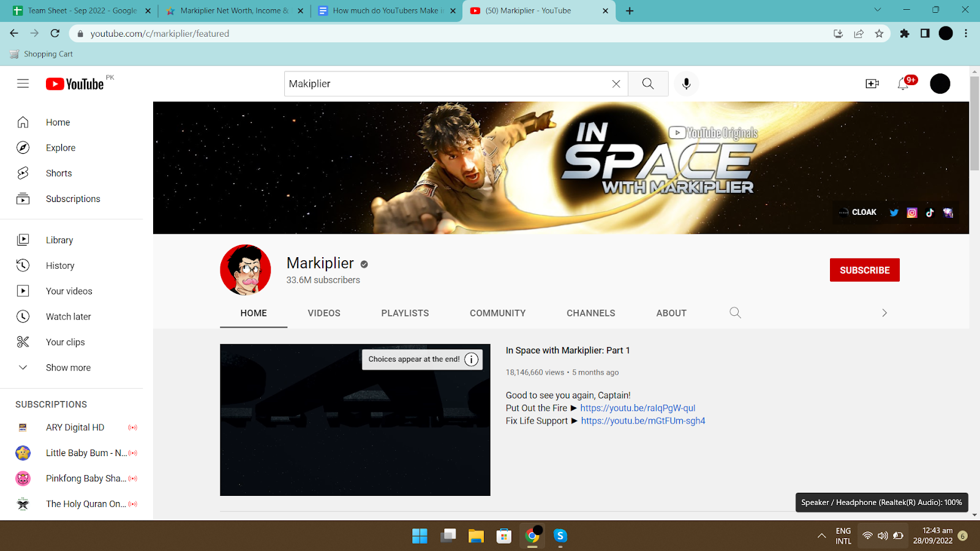Open Your clips in the sidebar

pos(72,342)
